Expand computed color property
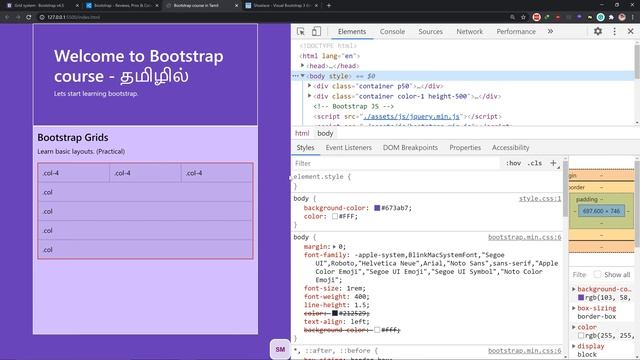This screenshot has width=640, height=360. tap(573, 327)
